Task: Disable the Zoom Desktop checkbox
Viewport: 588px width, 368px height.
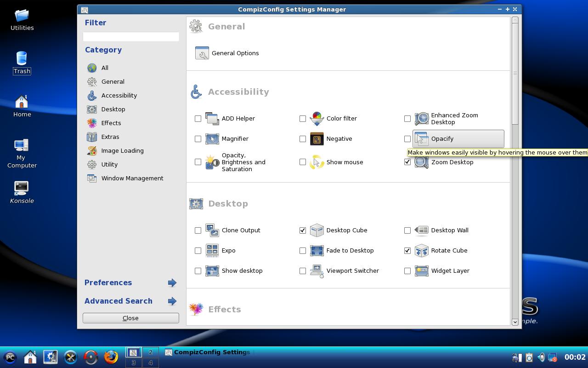Action: point(407,162)
